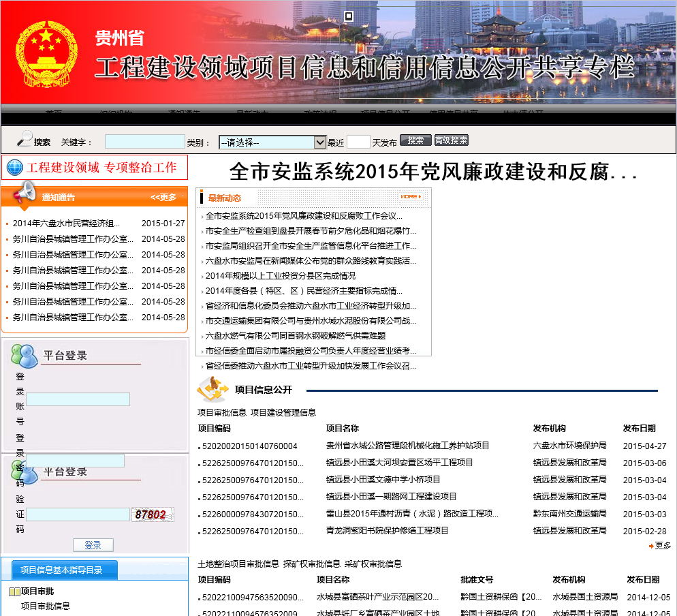This screenshot has width=677, height=616.
Task: Focus the 登录账号 login account field
Action: 78,399
